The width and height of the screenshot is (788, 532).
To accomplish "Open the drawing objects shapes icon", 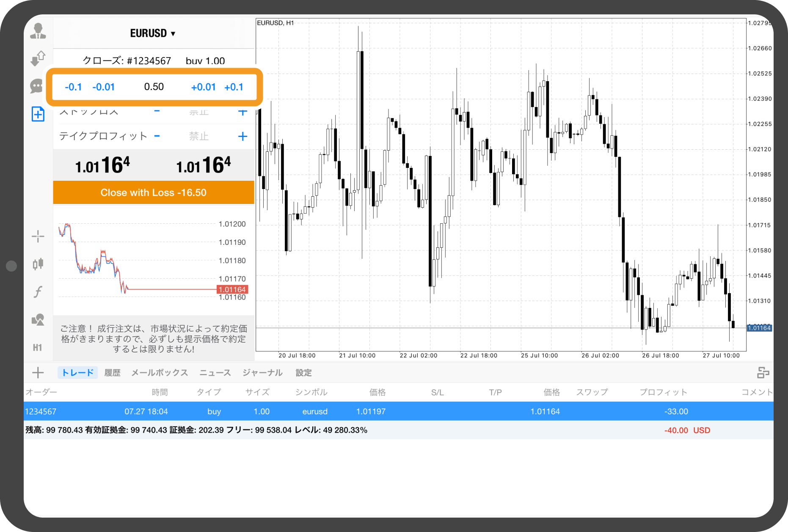I will click(38, 320).
